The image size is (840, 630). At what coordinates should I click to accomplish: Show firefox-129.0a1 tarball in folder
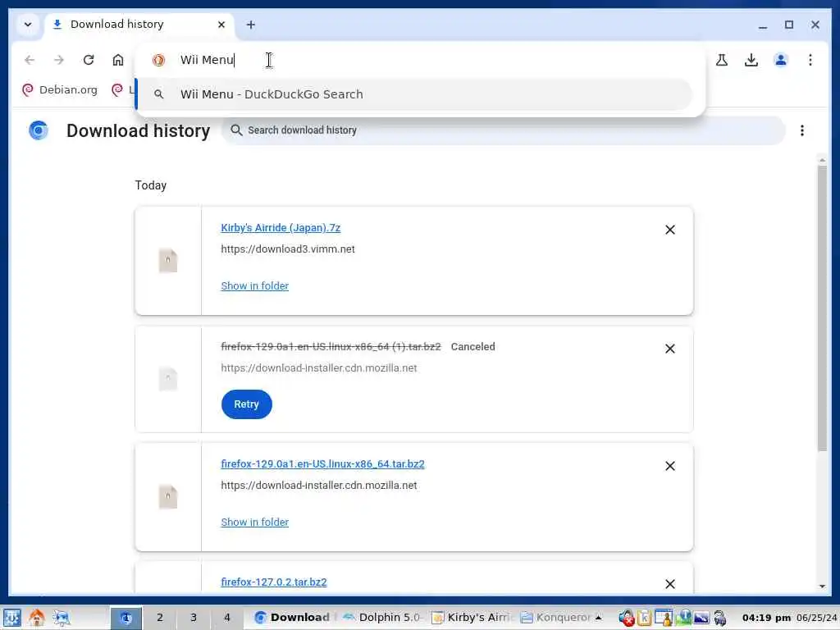tap(254, 523)
